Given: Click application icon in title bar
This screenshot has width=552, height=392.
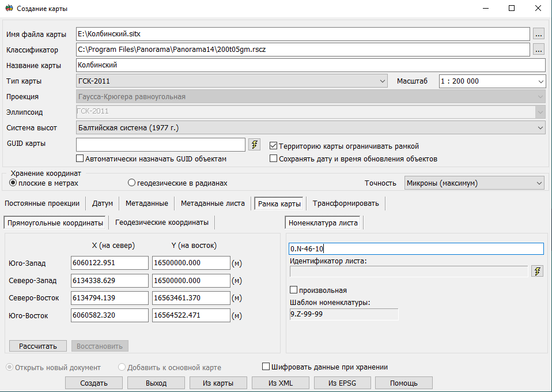Looking at the screenshot, I should [x=9, y=9].
